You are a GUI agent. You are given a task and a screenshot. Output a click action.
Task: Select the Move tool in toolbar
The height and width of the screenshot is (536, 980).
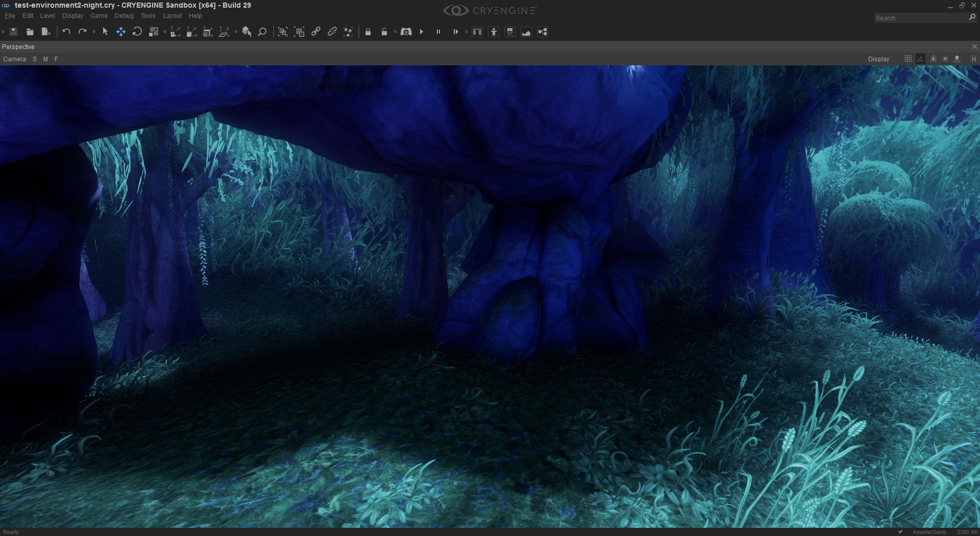121,32
